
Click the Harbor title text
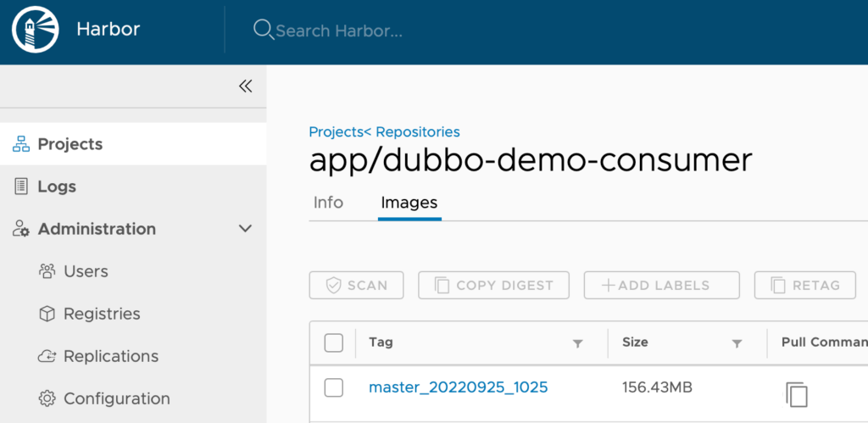[108, 30]
